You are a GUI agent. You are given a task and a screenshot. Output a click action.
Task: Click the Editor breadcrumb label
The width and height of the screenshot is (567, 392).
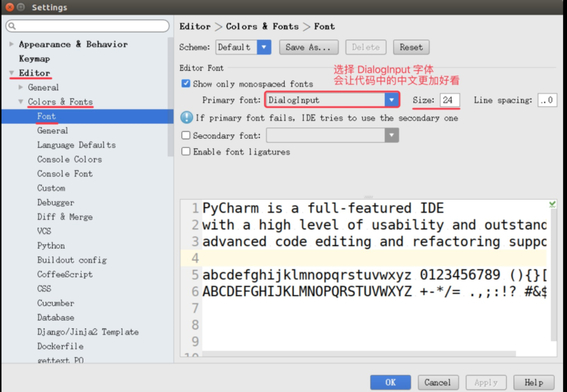point(195,26)
